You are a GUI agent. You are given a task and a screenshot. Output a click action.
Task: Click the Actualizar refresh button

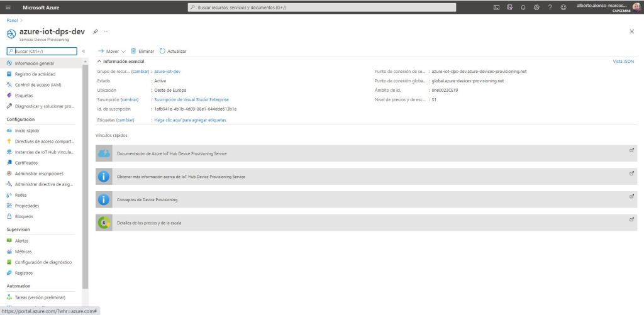click(x=173, y=51)
